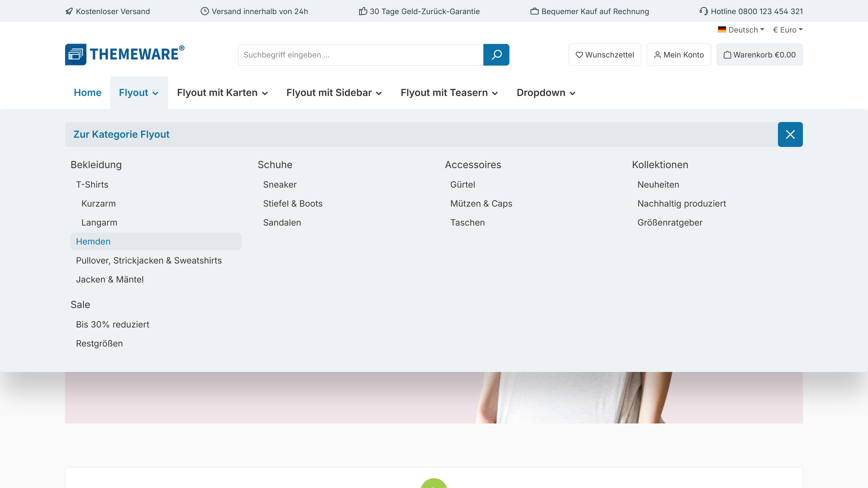Viewport: 868px width, 488px height.
Task: Open the Sale category heading
Action: pyautogui.click(x=80, y=304)
